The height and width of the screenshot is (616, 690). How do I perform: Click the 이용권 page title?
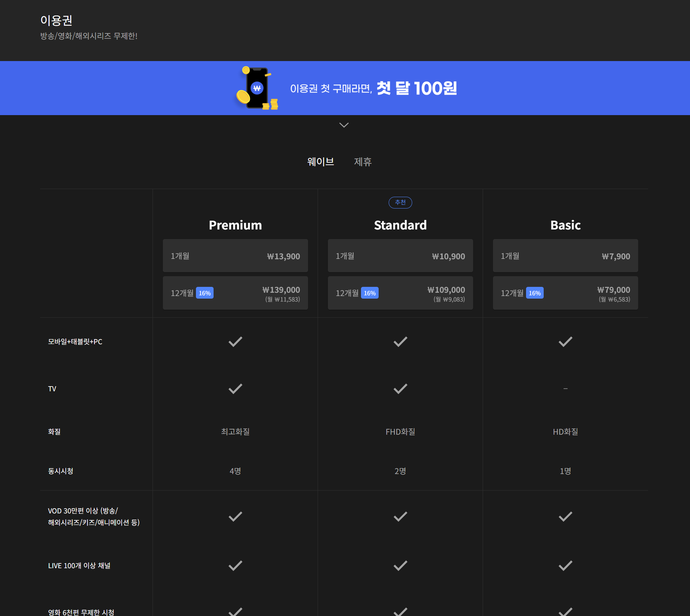(56, 20)
